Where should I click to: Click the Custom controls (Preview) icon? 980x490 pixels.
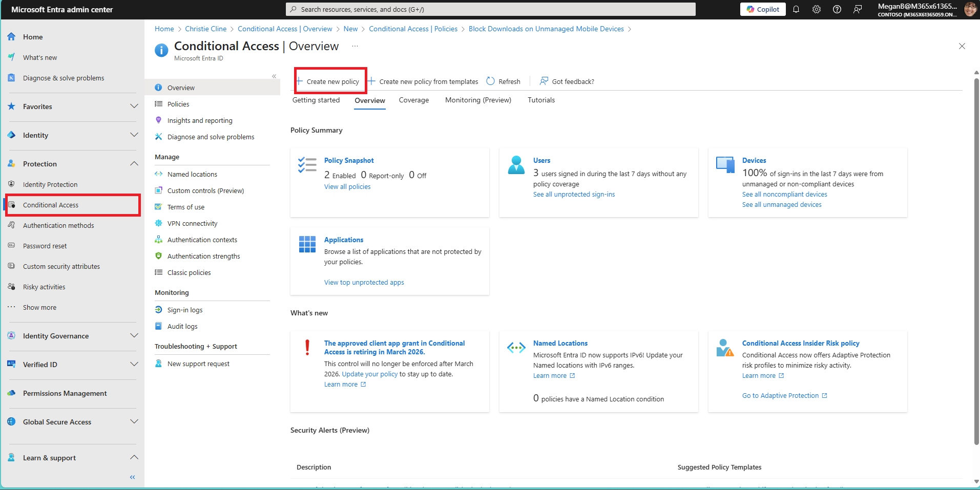point(159,190)
